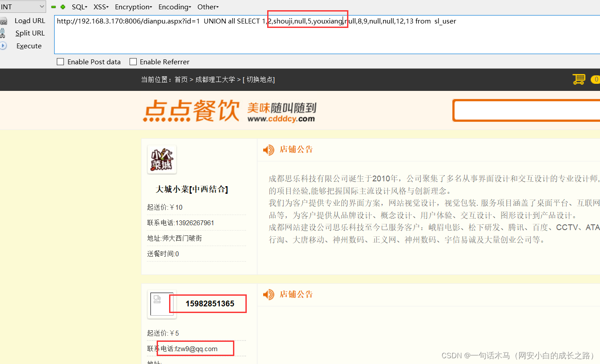
Task: Open the Other dropdown menu
Action: coord(208,7)
